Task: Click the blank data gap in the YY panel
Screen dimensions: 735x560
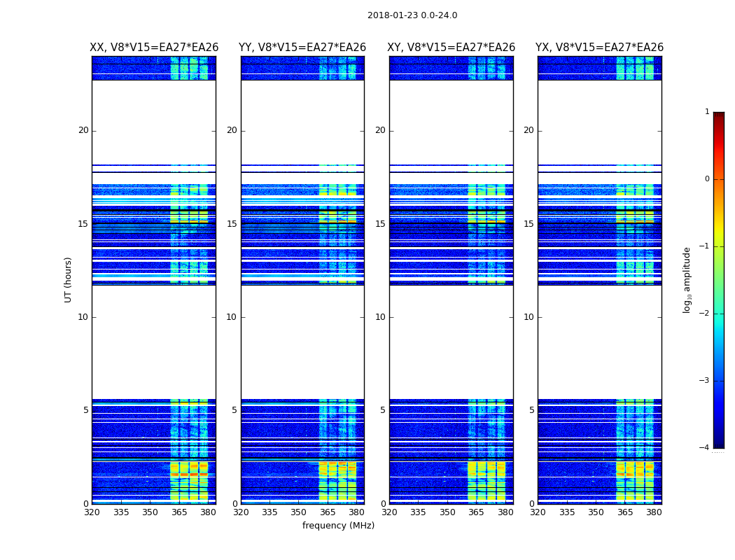Action: tap(303, 342)
